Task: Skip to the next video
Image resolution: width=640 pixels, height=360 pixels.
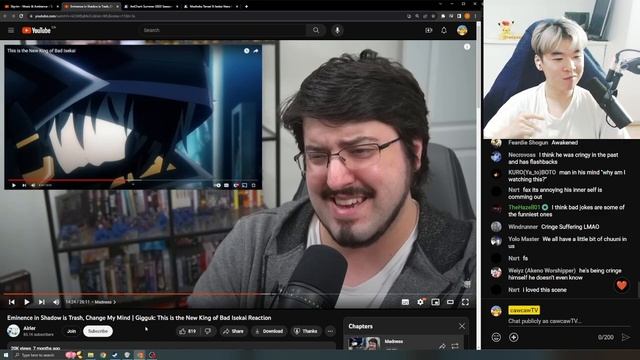Action: (x=42, y=302)
